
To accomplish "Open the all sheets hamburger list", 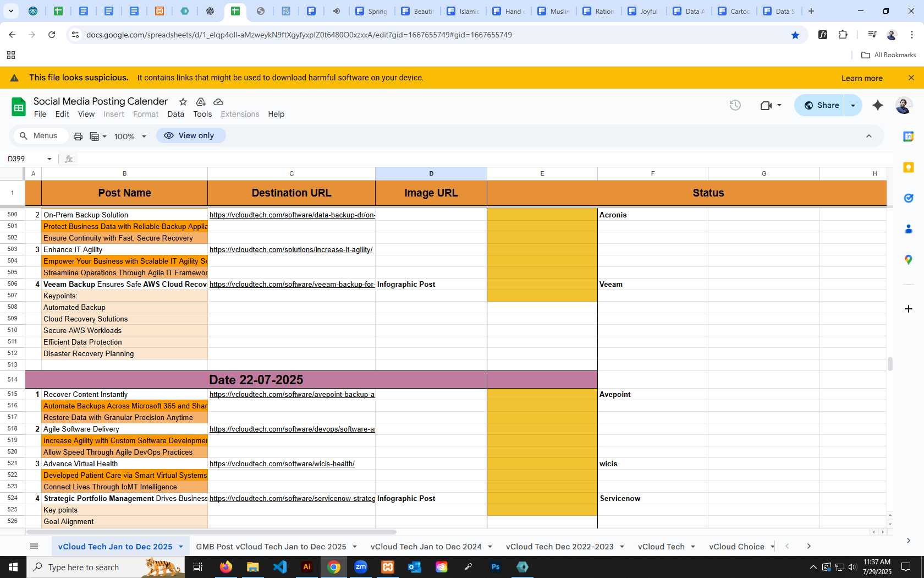I will (x=34, y=546).
